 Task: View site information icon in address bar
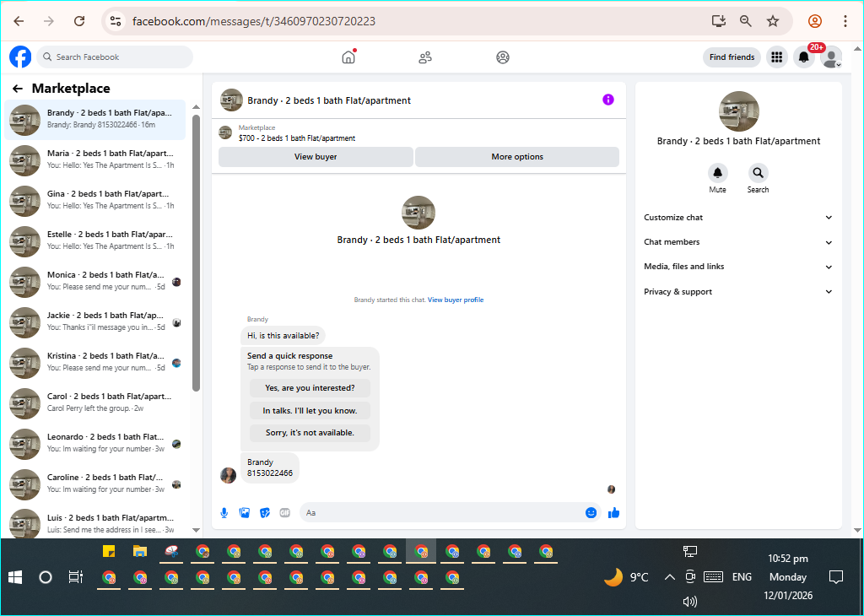click(115, 21)
